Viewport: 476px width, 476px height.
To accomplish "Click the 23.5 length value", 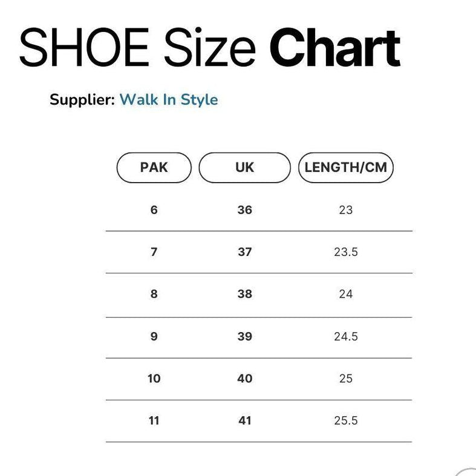I will [x=345, y=252].
